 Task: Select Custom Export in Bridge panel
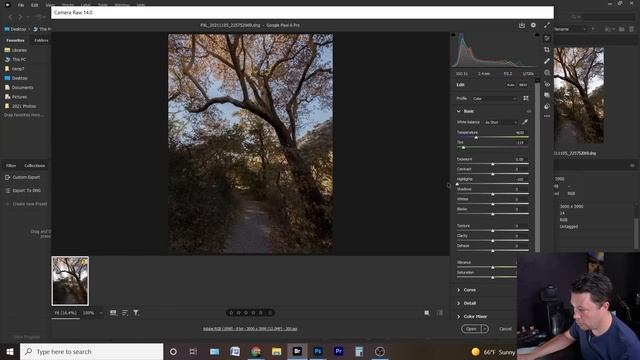click(x=22, y=177)
